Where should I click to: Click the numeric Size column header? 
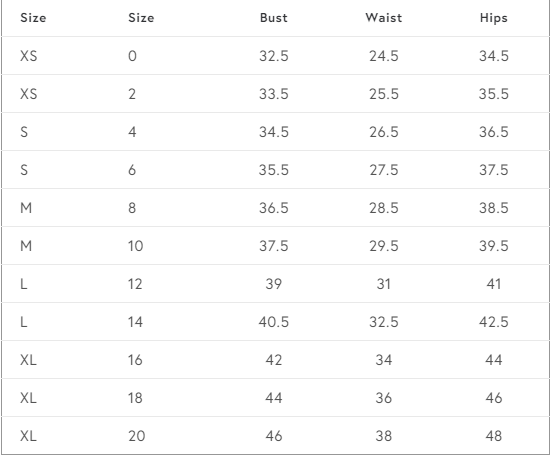[141, 18]
